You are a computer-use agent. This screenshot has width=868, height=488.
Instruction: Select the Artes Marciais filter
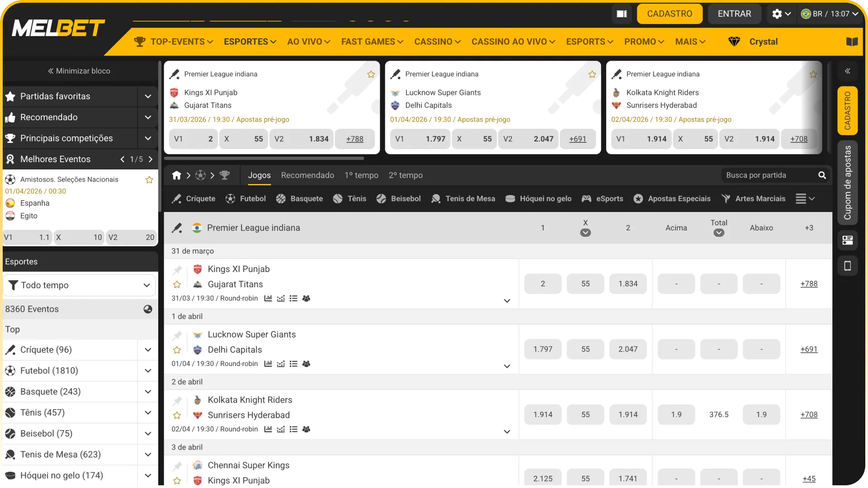tap(753, 199)
